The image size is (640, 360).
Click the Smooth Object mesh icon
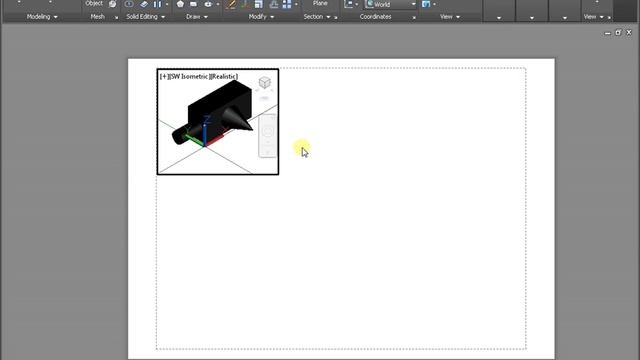click(112, 4)
